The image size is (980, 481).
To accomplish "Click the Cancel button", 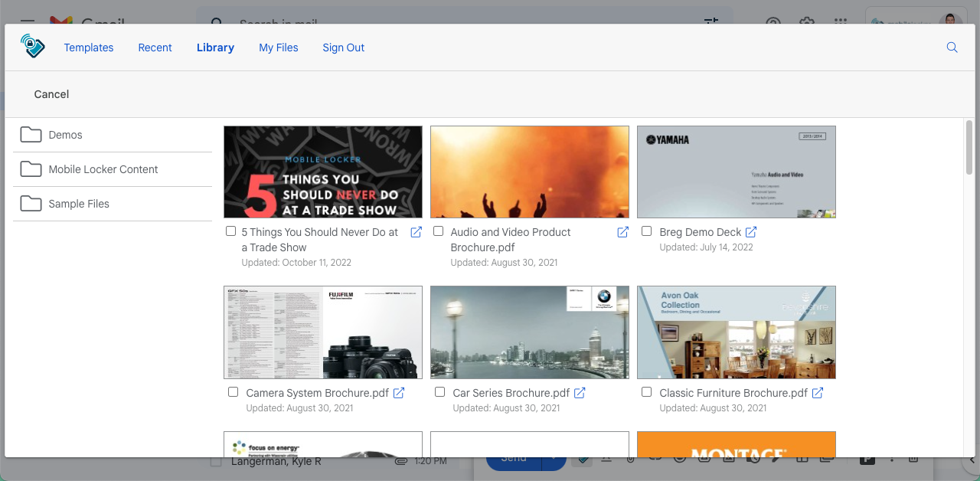I will 51,94.
